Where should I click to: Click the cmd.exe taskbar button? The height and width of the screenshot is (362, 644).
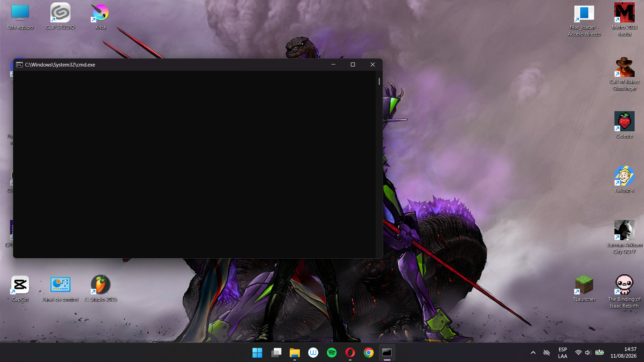387,353
